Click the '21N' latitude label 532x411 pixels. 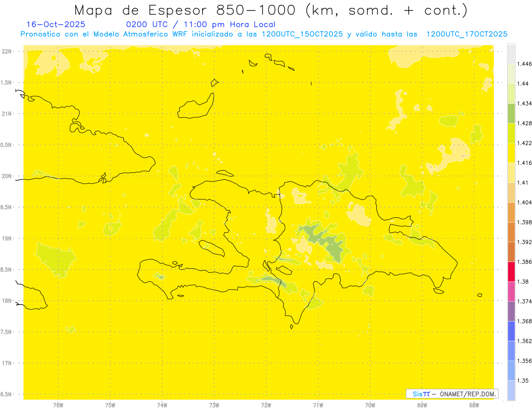pos(6,114)
